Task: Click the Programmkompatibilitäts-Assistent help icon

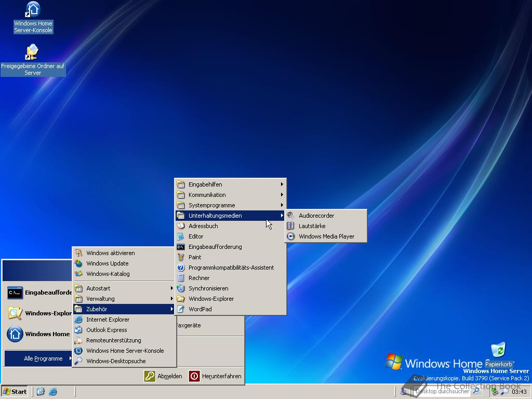Action: coord(181,268)
